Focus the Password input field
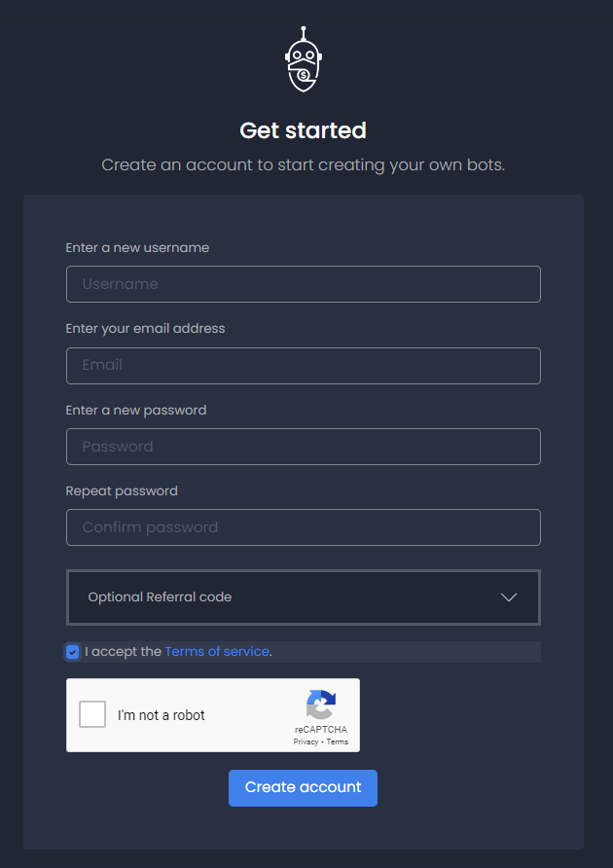This screenshot has height=868, width=613. pos(304,447)
